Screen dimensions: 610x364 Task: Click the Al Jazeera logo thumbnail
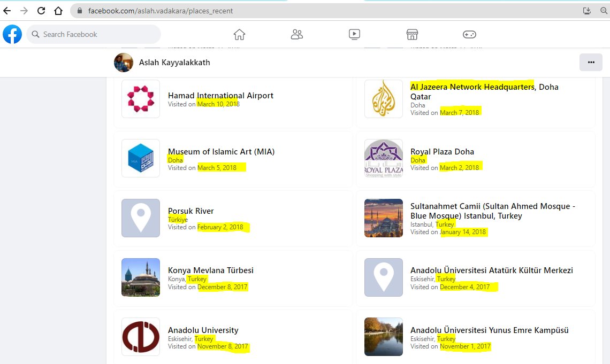pyautogui.click(x=384, y=99)
